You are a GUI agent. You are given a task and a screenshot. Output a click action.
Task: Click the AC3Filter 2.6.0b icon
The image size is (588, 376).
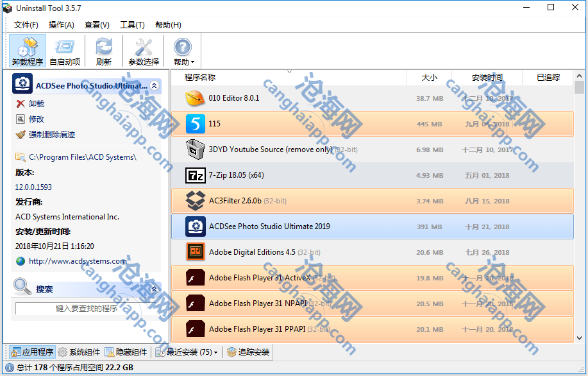[195, 201]
